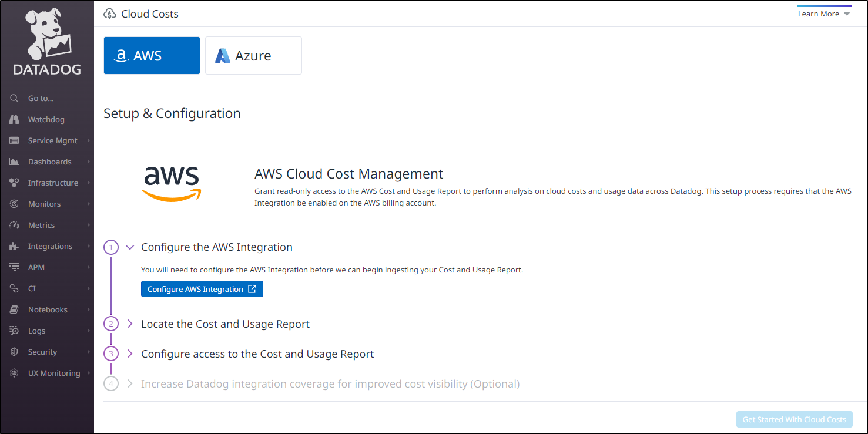This screenshot has height=434, width=868.
Task: Open the Integrations menu label
Action: (x=50, y=246)
